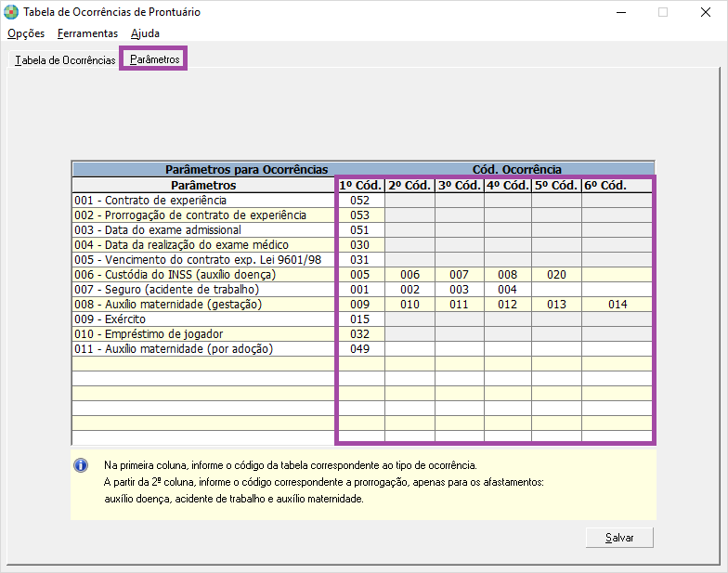This screenshot has height=573, width=728.
Task: Minimize the Tabela de Ocorrências window
Action: tap(620, 12)
